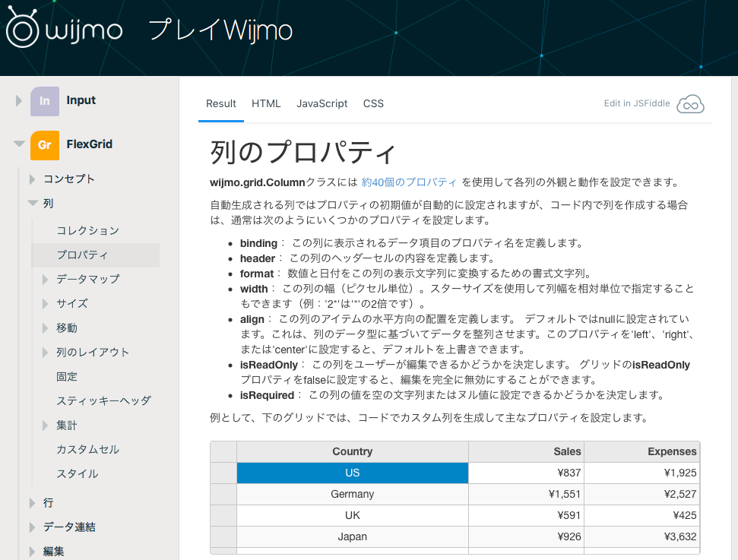Select the ¥3,632 expenses cell

tap(642, 536)
